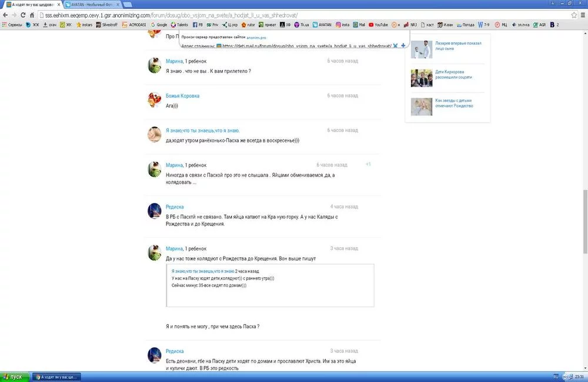Click the Дети Киркорова article thumbnail
The width and height of the screenshot is (588, 382).
tap(422, 78)
